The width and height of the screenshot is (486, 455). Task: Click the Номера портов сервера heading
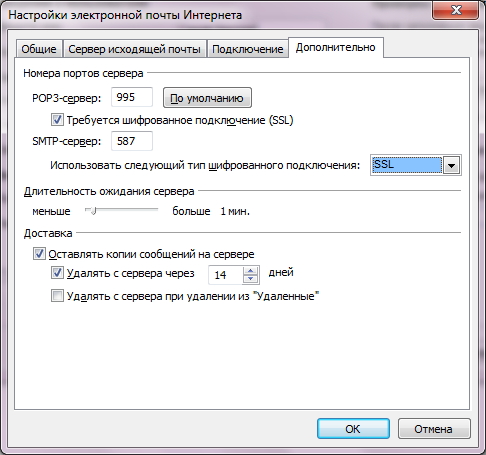click(x=83, y=73)
